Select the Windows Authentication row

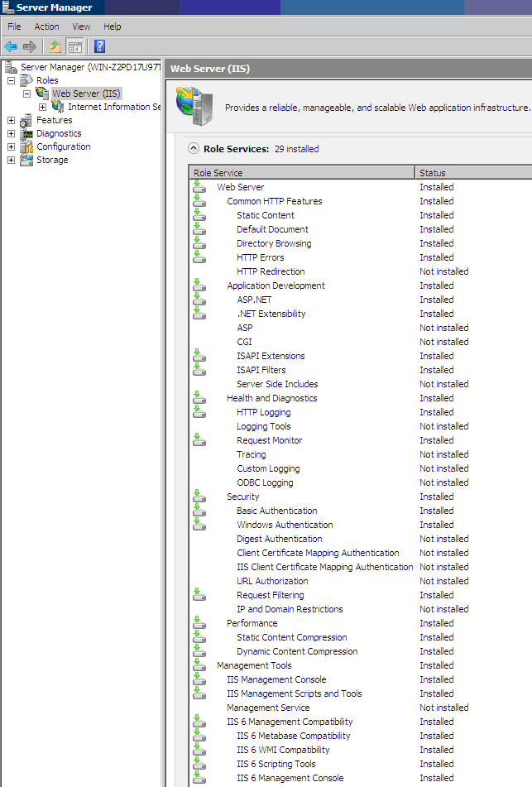pyautogui.click(x=361, y=525)
